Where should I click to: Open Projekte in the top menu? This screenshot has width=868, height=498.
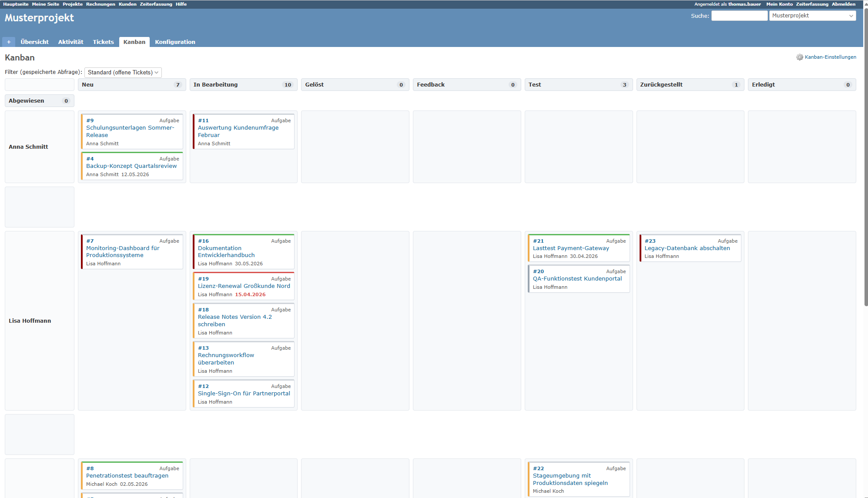[x=72, y=4]
